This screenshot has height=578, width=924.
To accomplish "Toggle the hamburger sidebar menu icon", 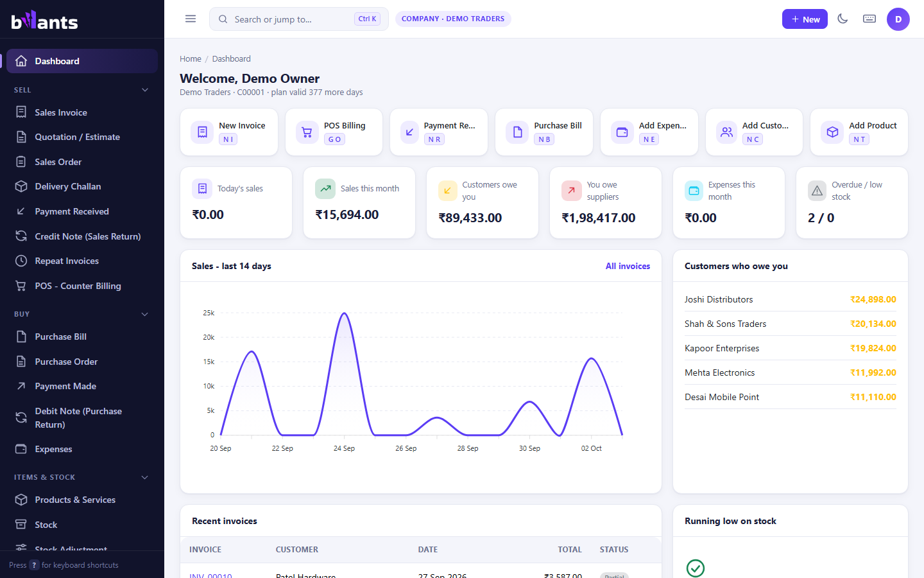I will pos(191,19).
